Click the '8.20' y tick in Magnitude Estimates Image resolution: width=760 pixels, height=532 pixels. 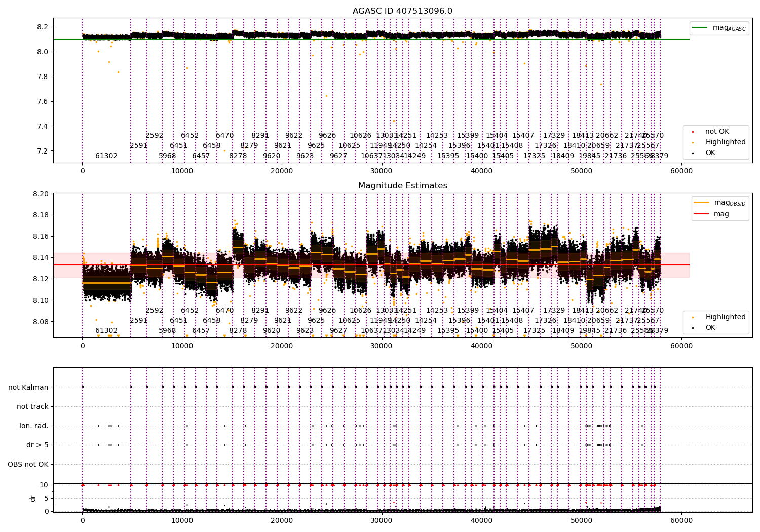pos(41,194)
